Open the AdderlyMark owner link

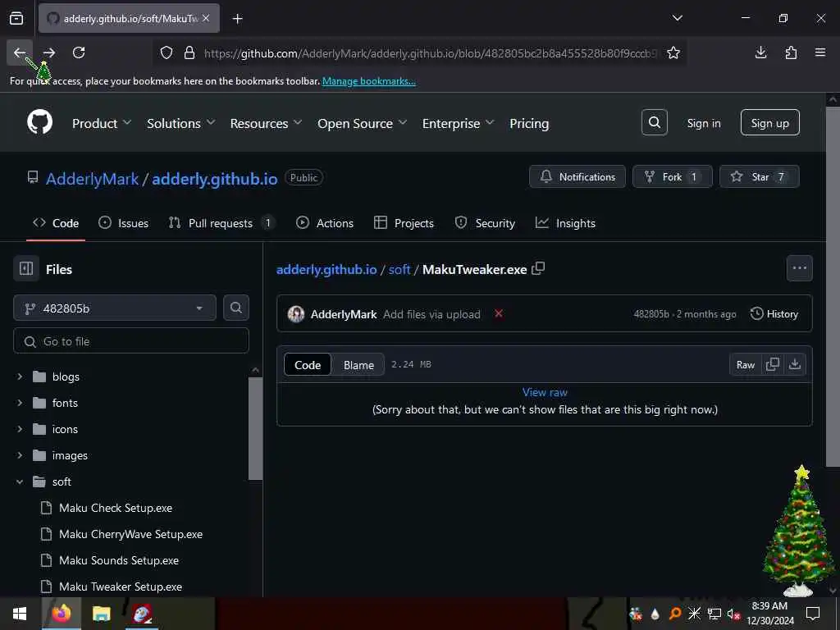pos(92,178)
